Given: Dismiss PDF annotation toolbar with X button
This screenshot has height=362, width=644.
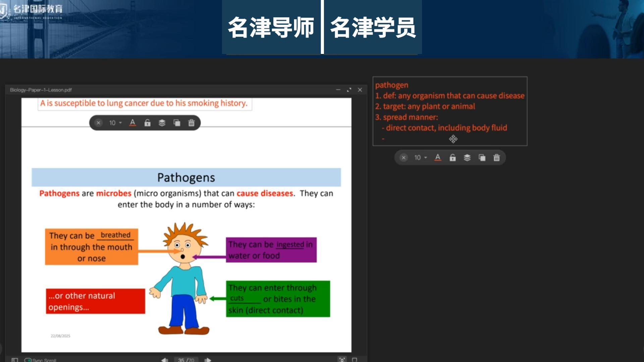Looking at the screenshot, I should (x=98, y=123).
